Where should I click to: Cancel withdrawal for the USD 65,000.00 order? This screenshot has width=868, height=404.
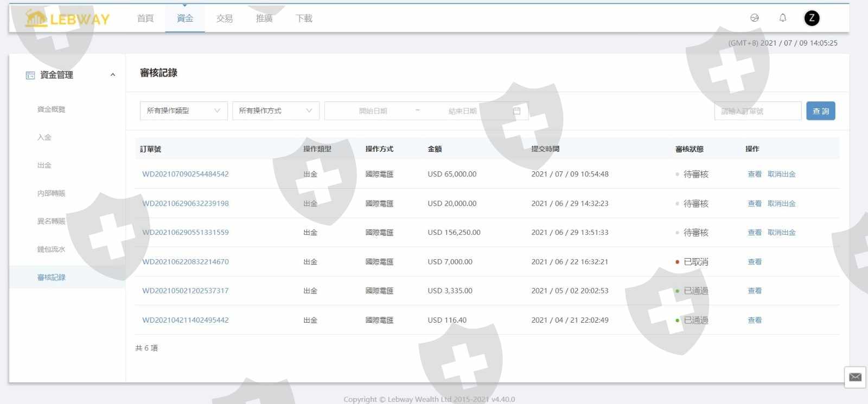coord(781,174)
